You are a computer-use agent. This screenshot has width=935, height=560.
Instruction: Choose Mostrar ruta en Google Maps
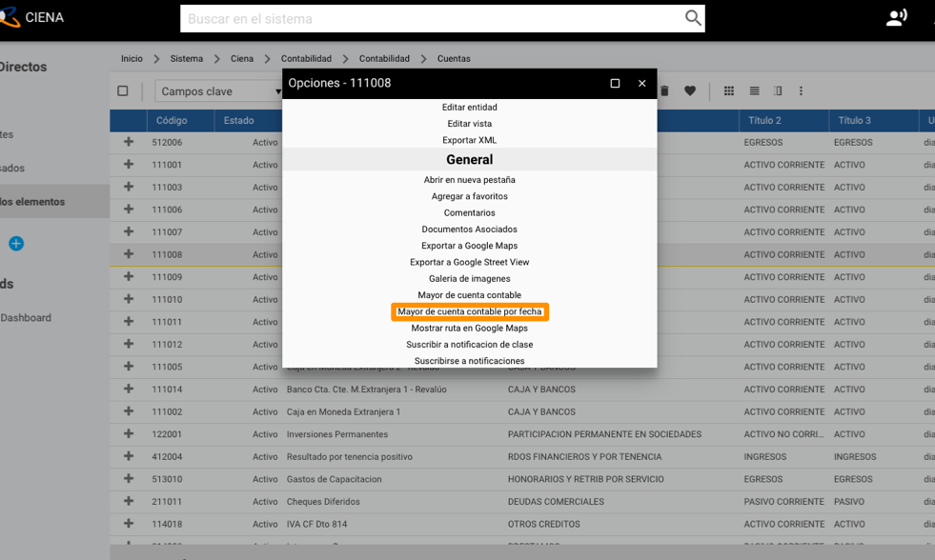[469, 329]
